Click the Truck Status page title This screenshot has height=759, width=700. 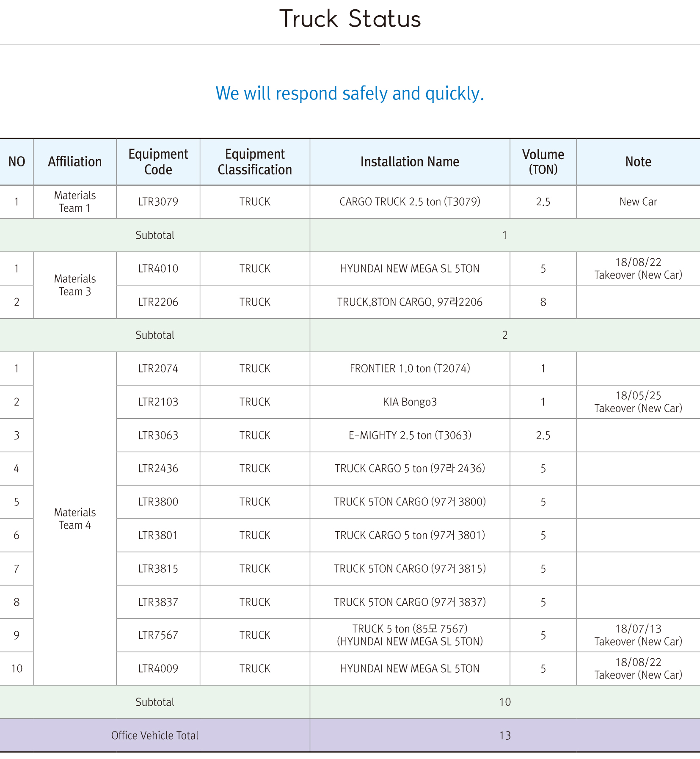click(350, 19)
